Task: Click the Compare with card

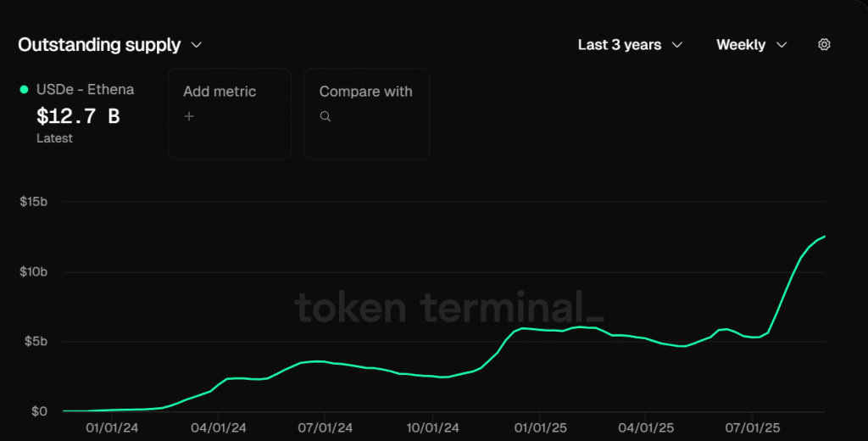Action: 366,114
